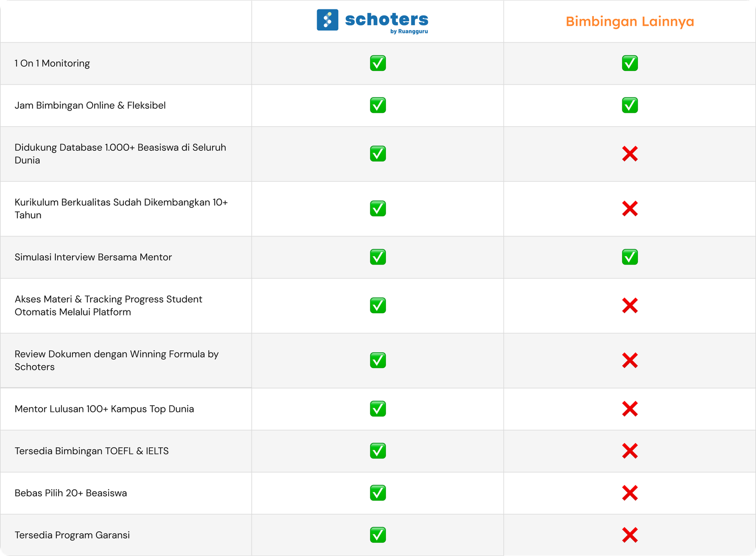
Task: Click the red cross in the Kurikulum Berkualitas row
Action: coord(630,209)
